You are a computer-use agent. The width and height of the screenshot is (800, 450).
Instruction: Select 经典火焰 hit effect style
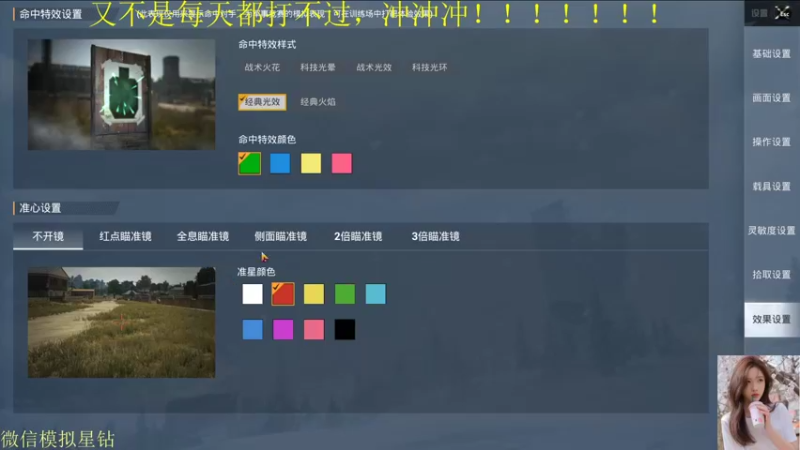[x=318, y=102]
